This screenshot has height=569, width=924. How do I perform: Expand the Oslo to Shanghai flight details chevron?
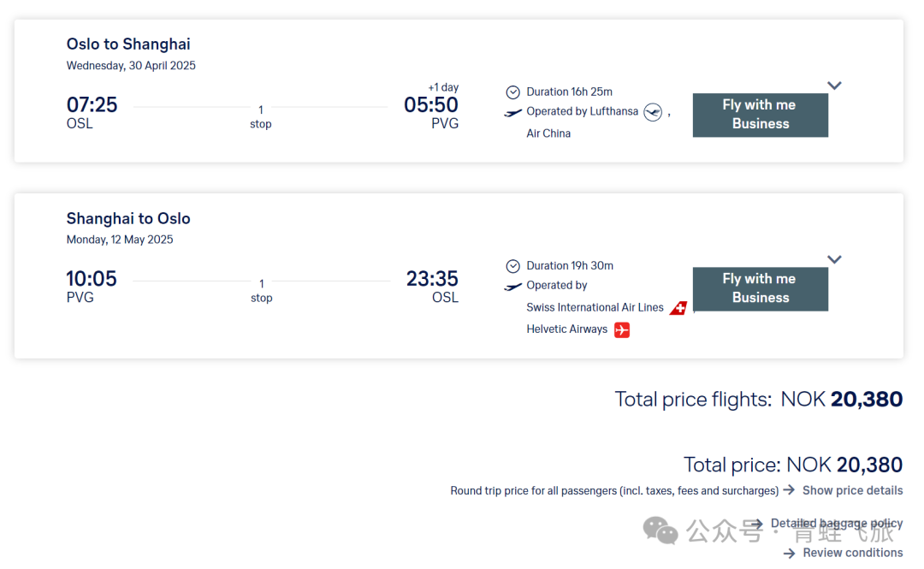tap(834, 86)
